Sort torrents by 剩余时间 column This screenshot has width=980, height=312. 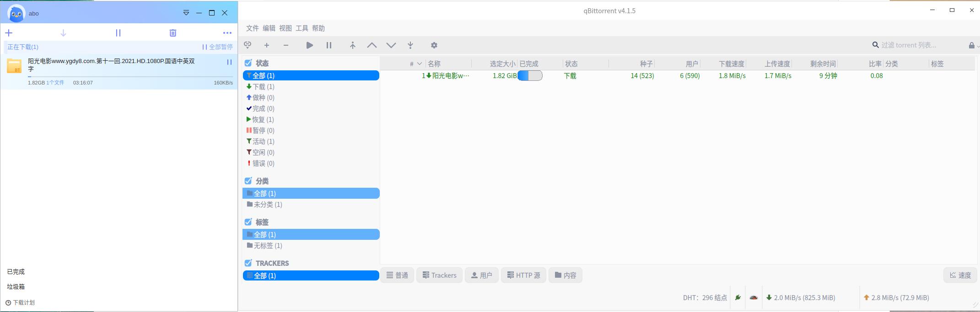815,64
